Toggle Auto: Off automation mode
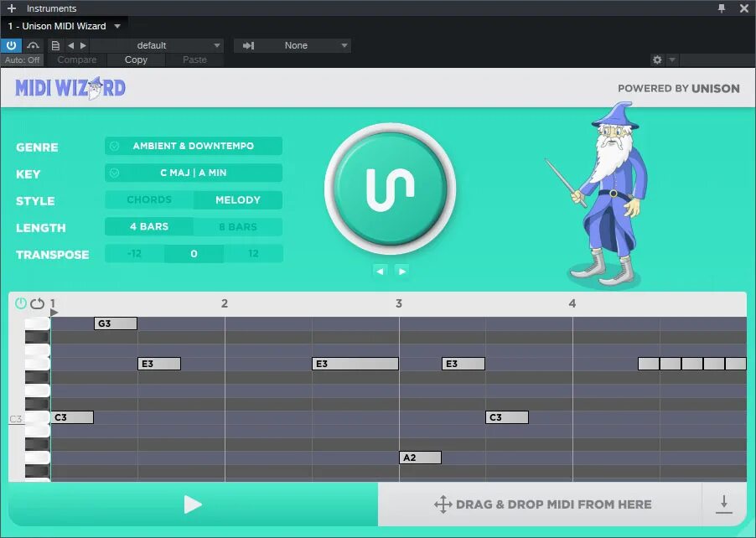The height and width of the screenshot is (538, 756). pos(22,59)
